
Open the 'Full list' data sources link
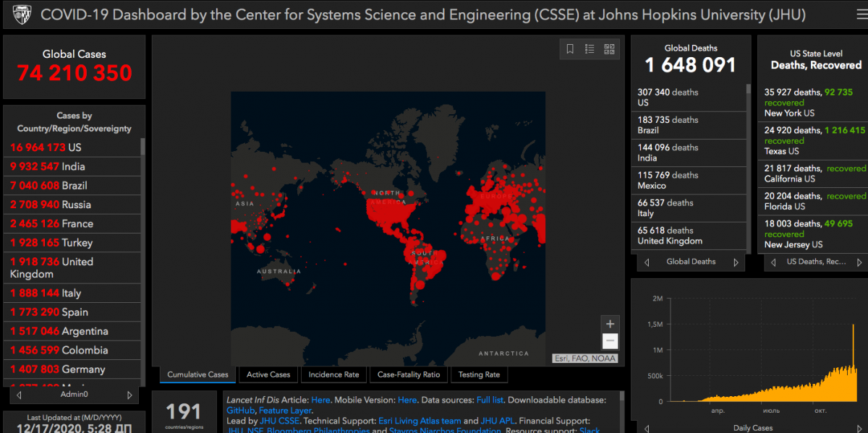pyautogui.click(x=490, y=400)
